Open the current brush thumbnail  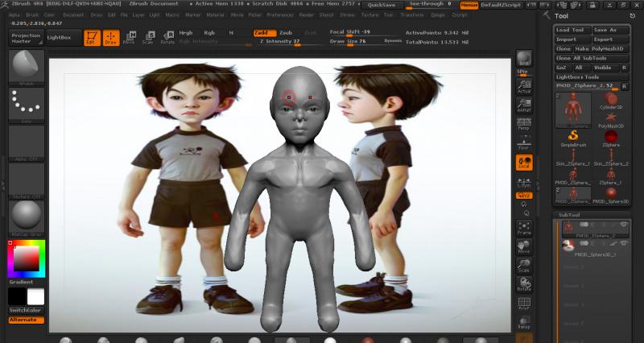click(x=27, y=67)
